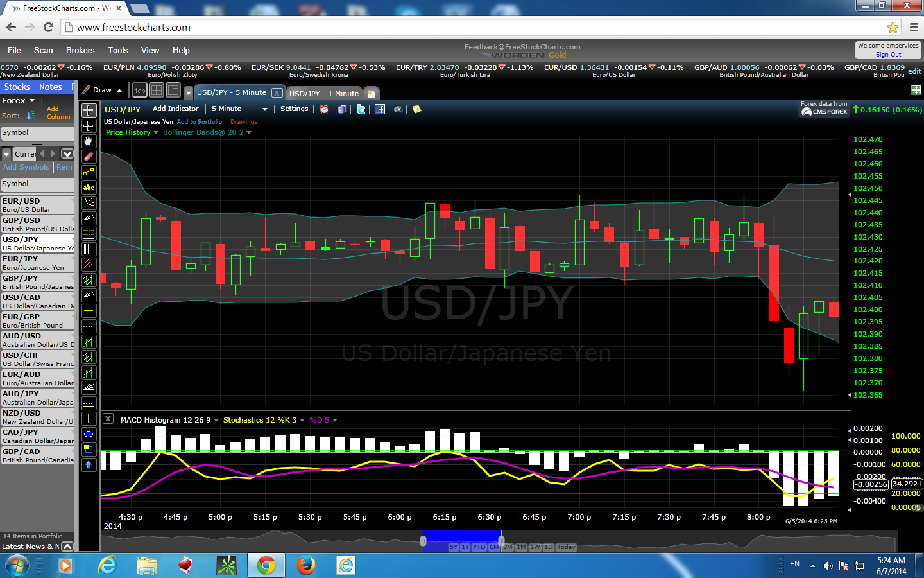The image size is (924, 578).
Task: Switch to four-pane grid layout
Action: click(x=157, y=91)
